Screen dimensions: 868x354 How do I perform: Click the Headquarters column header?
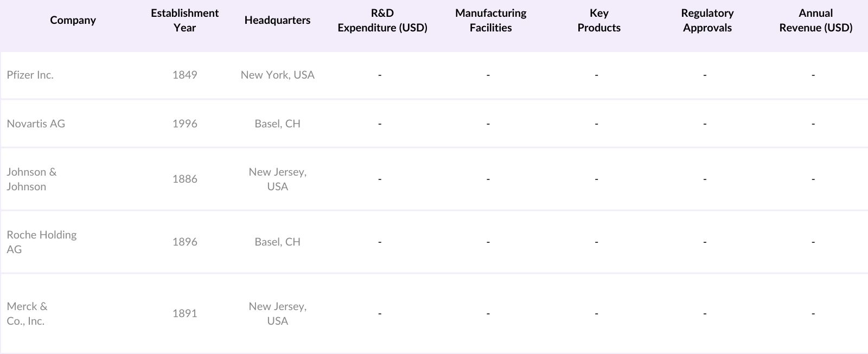[277, 21]
